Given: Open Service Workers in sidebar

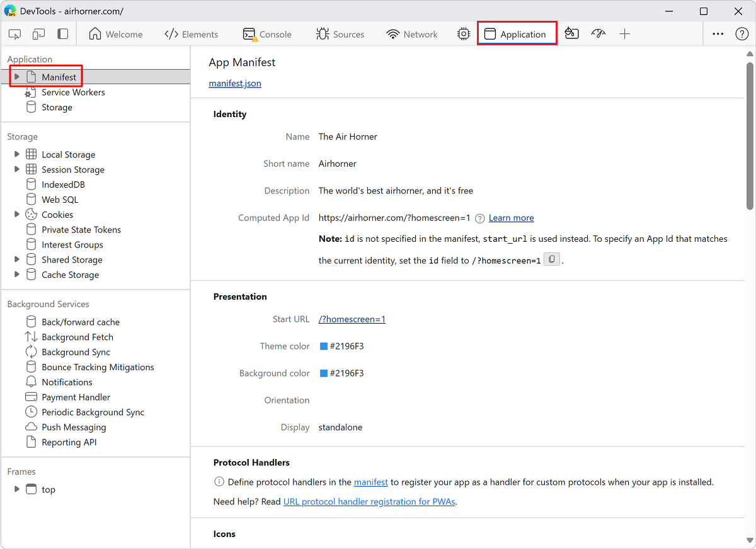Looking at the screenshot, I should pyautogui.click(x=73, y=92).
